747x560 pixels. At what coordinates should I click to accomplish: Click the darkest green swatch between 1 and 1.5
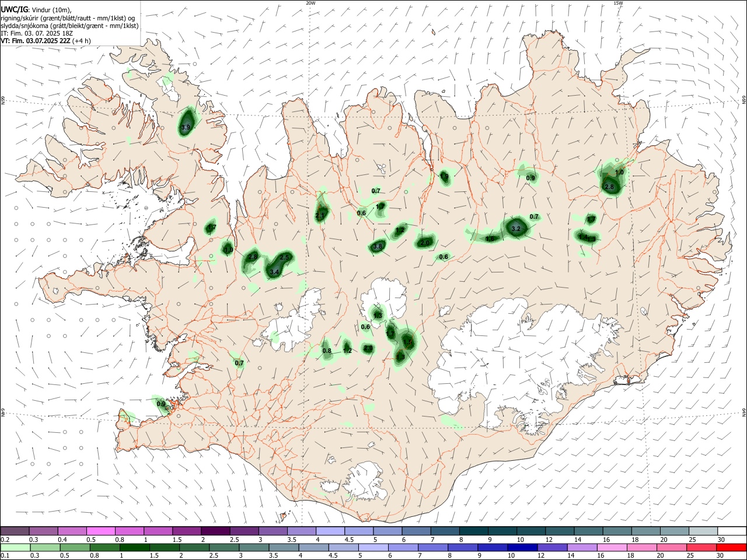134,547
